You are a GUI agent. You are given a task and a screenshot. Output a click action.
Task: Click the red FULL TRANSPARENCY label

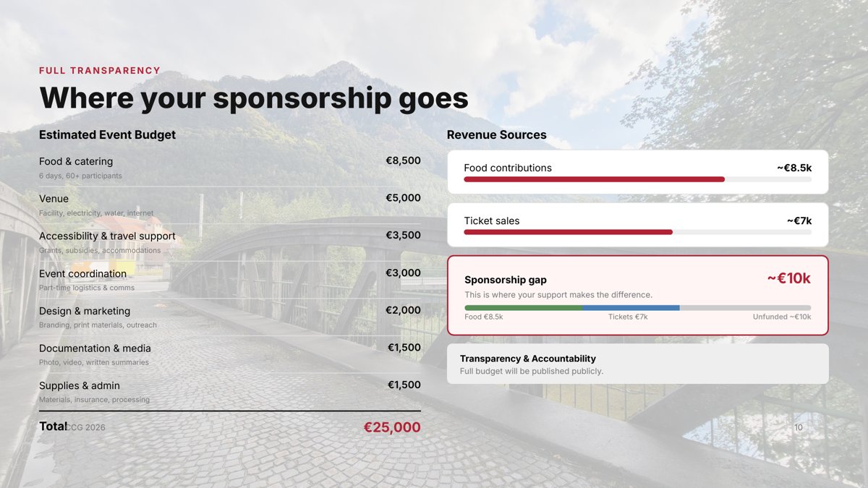100,71
